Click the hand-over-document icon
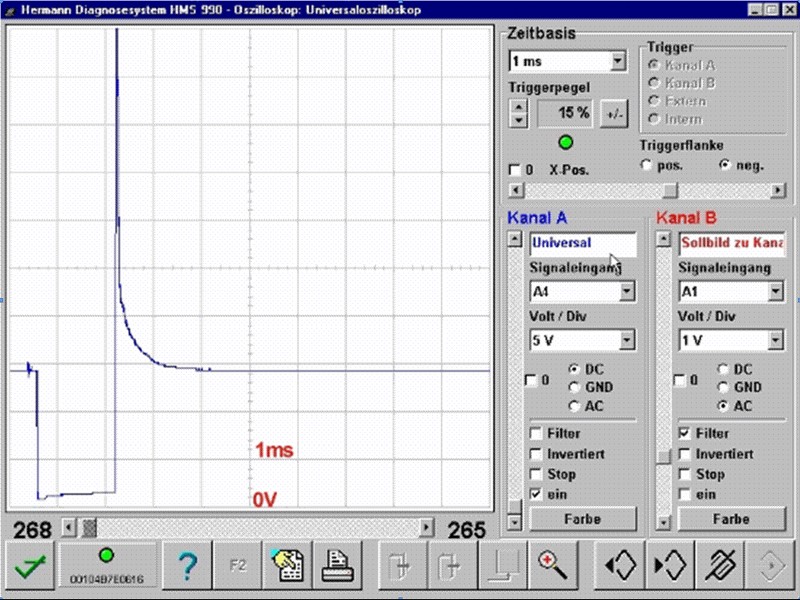 click(288, 566)
